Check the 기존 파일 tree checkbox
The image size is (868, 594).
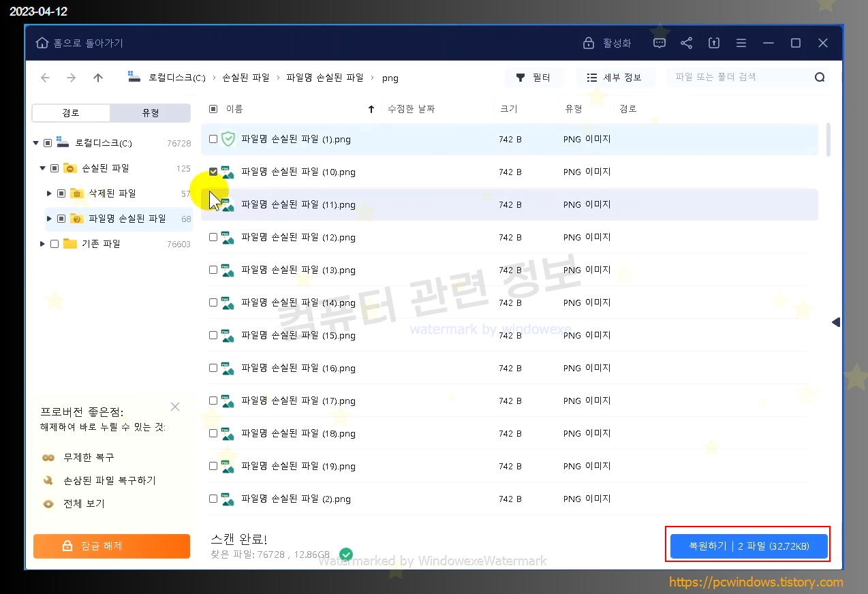[x=55, y=244]
